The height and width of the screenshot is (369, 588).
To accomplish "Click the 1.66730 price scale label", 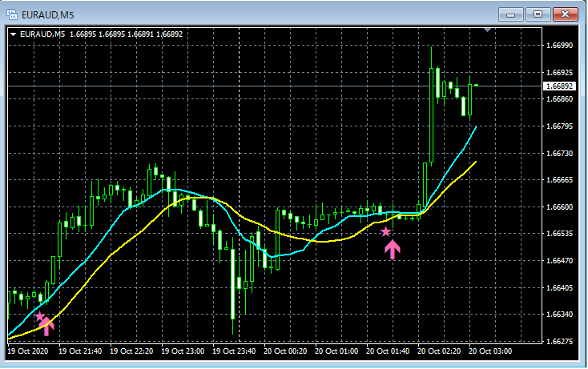I will 559,153.
